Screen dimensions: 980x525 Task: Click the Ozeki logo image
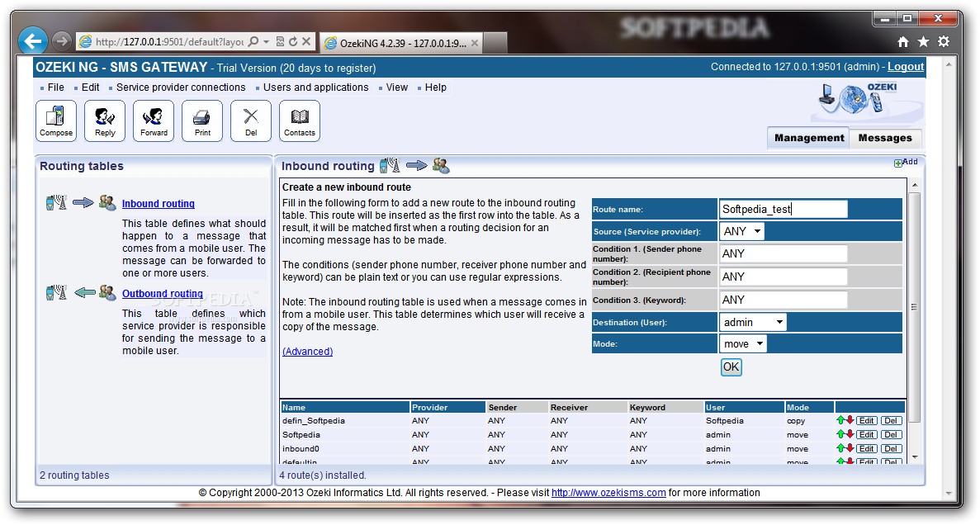point(866,102)
